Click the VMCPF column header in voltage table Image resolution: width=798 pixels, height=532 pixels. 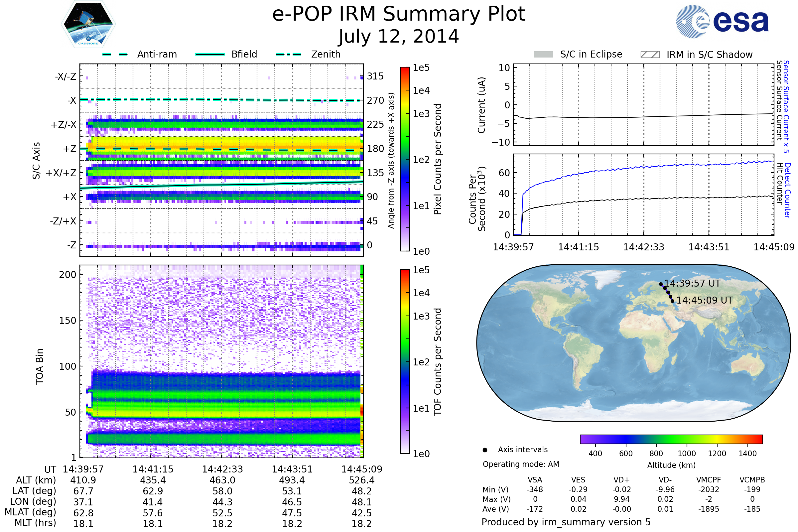[709, 480]
